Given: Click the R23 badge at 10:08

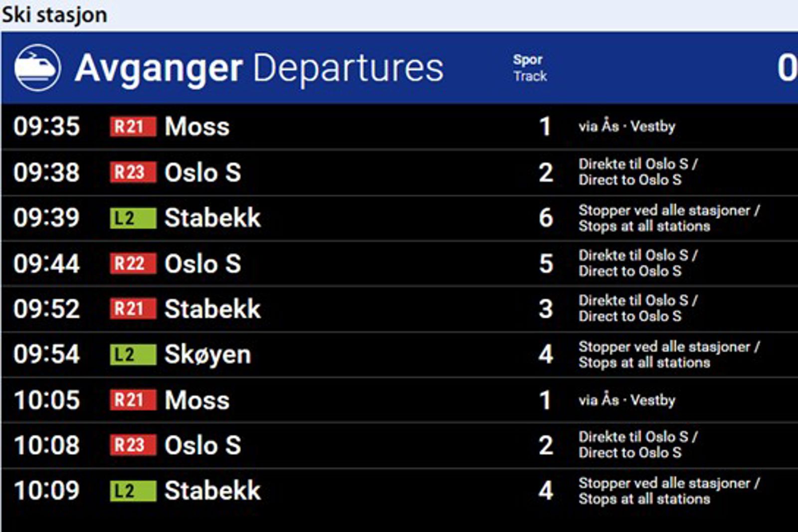Looking at the screenshot, I should tap(133, 445).
